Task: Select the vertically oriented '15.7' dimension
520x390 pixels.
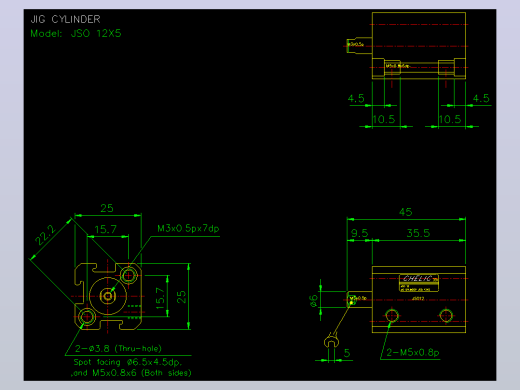Action: [160, 297]
